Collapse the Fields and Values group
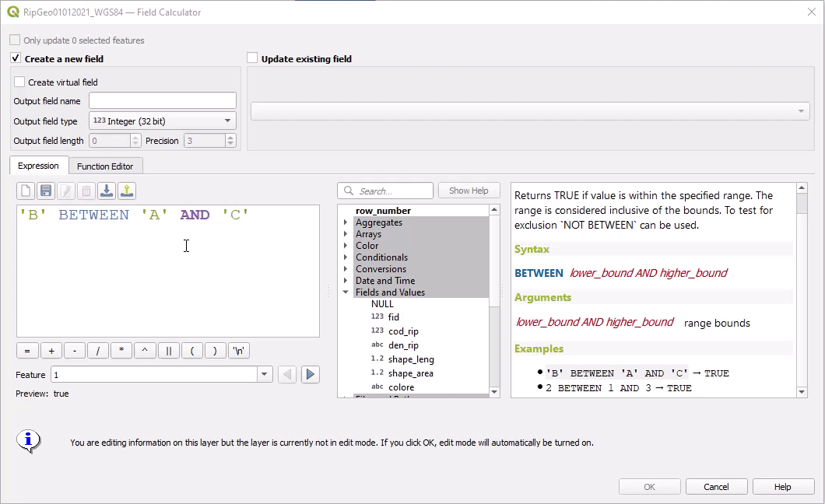 [346, 292]
